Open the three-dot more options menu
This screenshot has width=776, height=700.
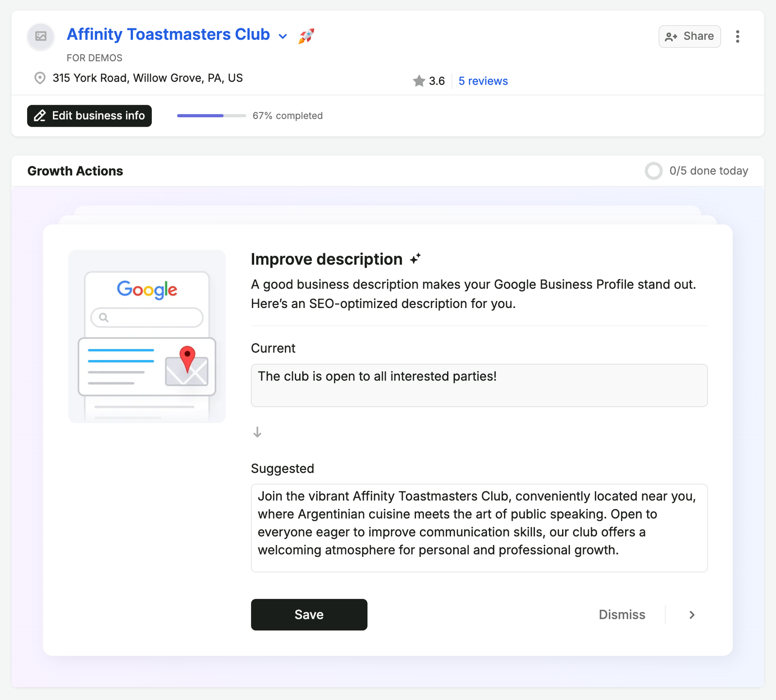pos(738,36)
